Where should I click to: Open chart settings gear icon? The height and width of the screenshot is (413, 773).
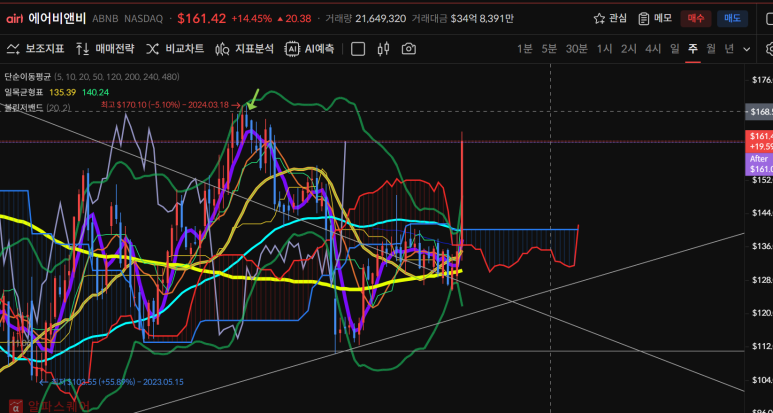769,49
